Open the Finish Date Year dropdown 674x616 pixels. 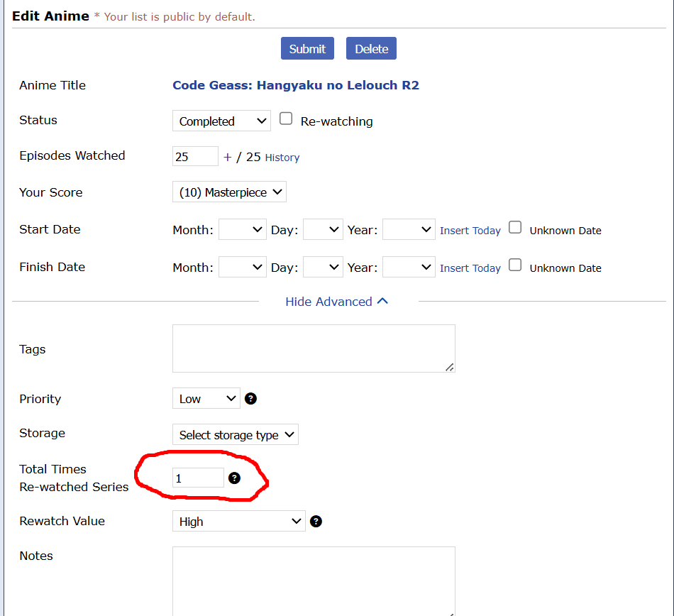pos(409,267)
